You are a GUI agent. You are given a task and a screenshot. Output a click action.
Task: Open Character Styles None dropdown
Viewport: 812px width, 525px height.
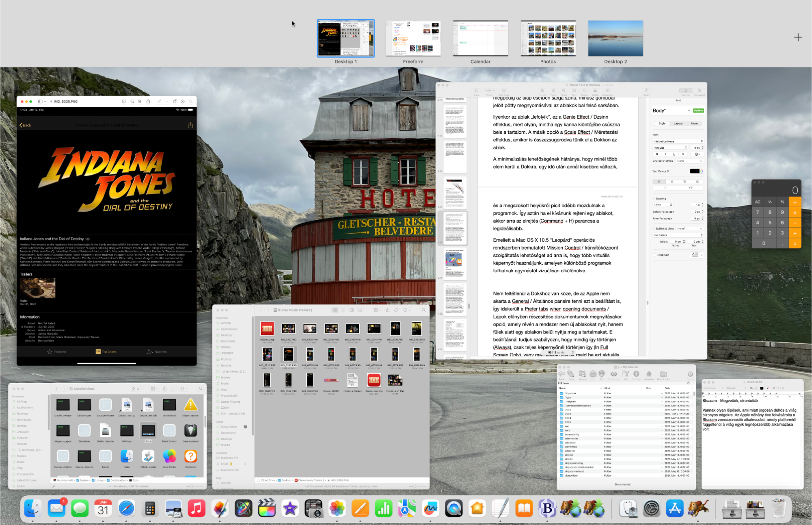click(689, 161)
